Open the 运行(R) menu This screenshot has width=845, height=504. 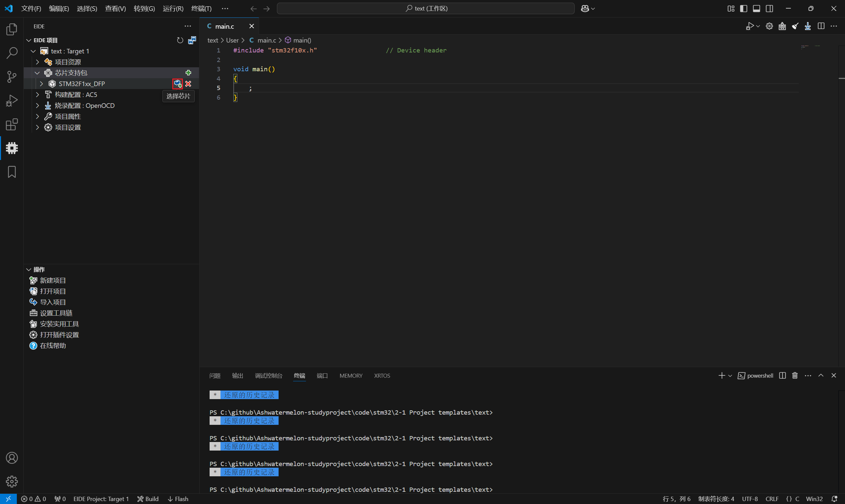point(173,9)
